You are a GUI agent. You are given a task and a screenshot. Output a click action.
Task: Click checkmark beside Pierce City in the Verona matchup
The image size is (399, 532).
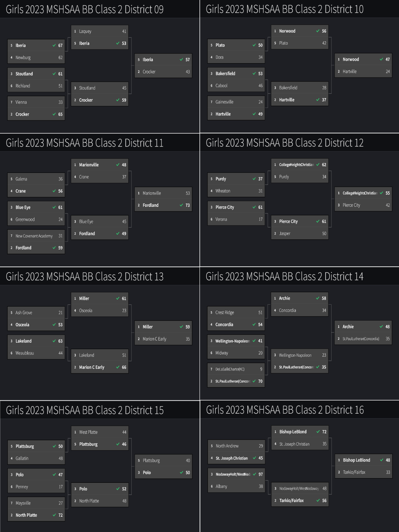point(254,207)
